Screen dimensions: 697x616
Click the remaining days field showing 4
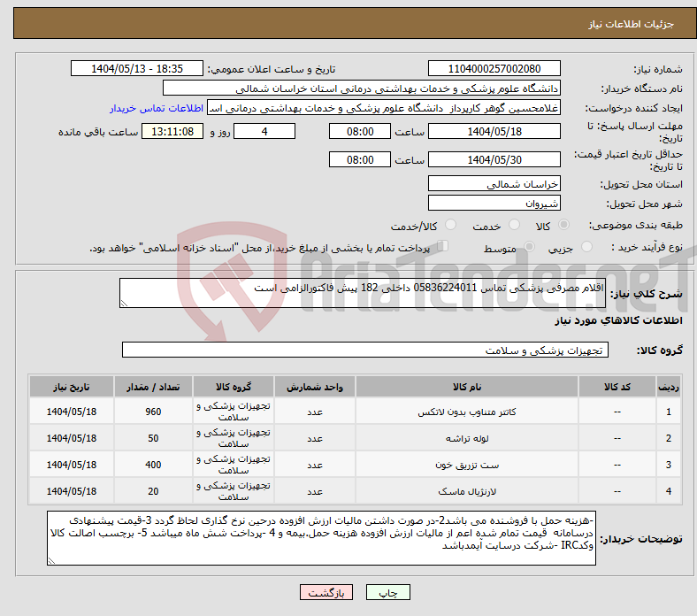coord(264,131)
